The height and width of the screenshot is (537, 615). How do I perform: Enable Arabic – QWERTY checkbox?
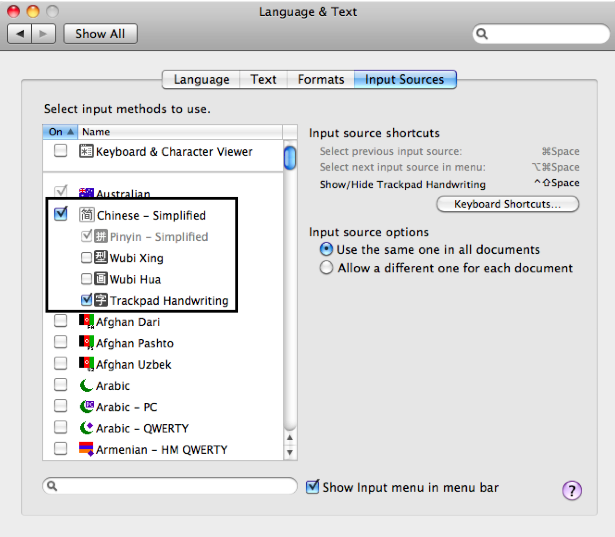pyautogui.click(x=60, y=427)
